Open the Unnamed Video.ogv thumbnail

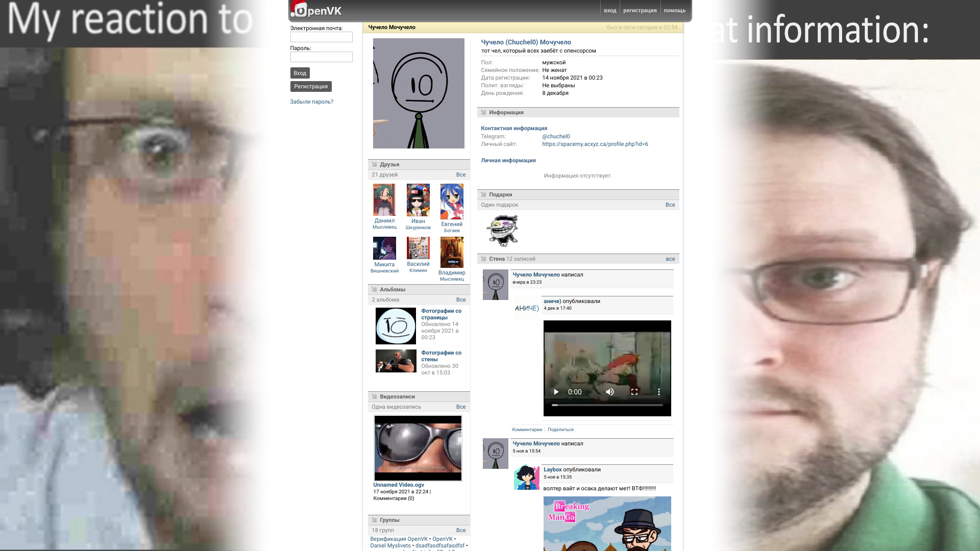coord(418,448)
